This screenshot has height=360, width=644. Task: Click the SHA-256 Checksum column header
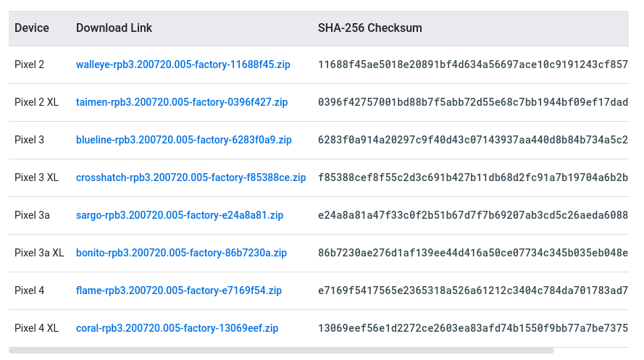[369, 28]
